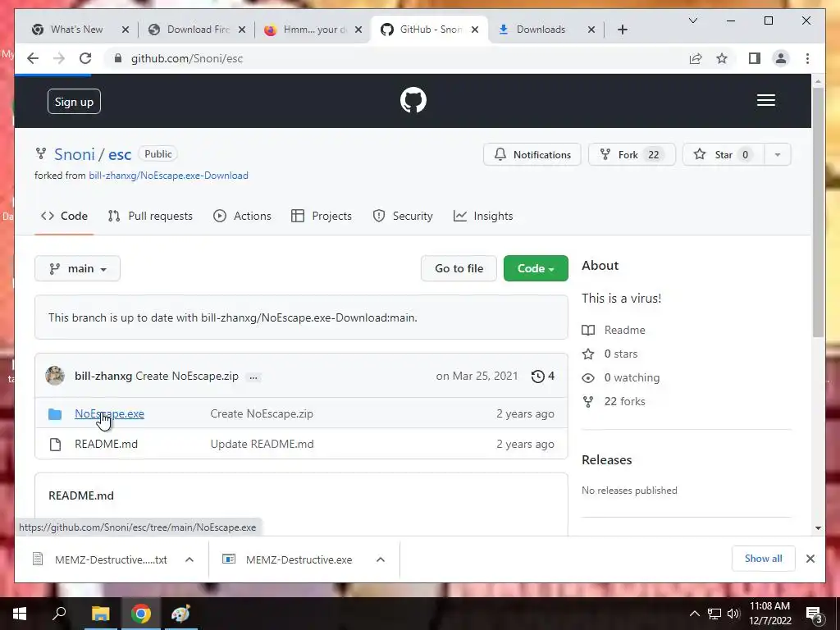This screenshot has width=840, height=630.
Task: Open the main branch dropdown
Action: point(77,268)
